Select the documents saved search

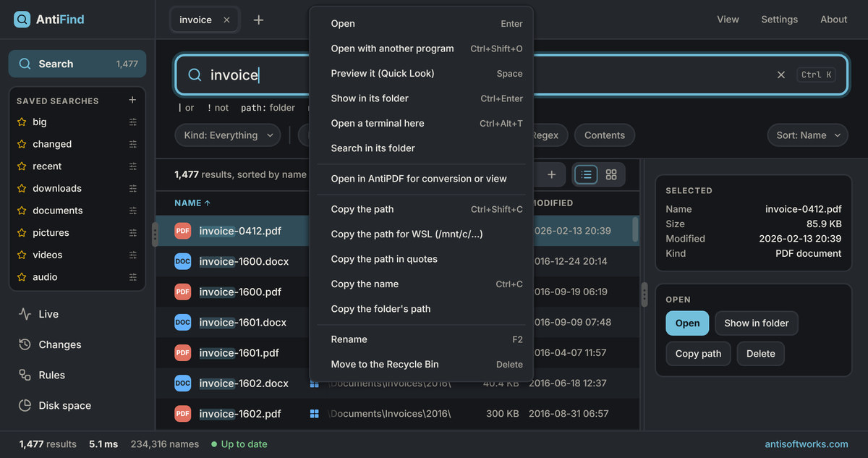point(58,211)
